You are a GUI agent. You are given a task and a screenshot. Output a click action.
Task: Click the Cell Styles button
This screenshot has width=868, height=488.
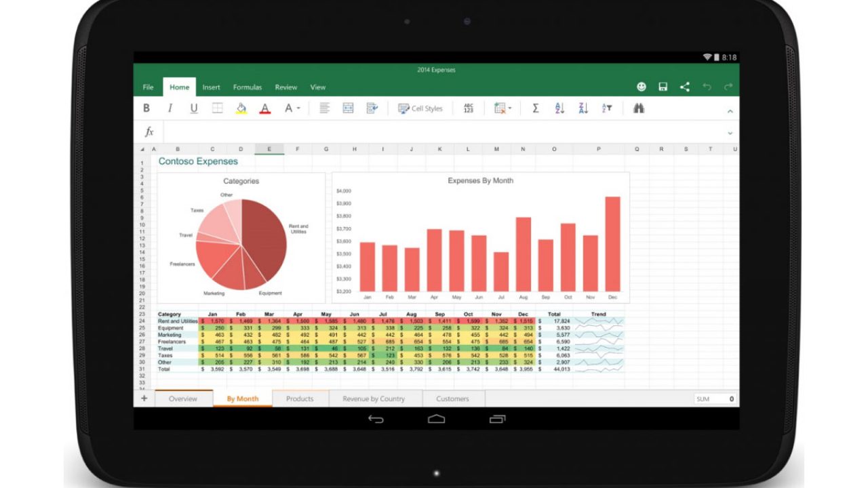420,108
